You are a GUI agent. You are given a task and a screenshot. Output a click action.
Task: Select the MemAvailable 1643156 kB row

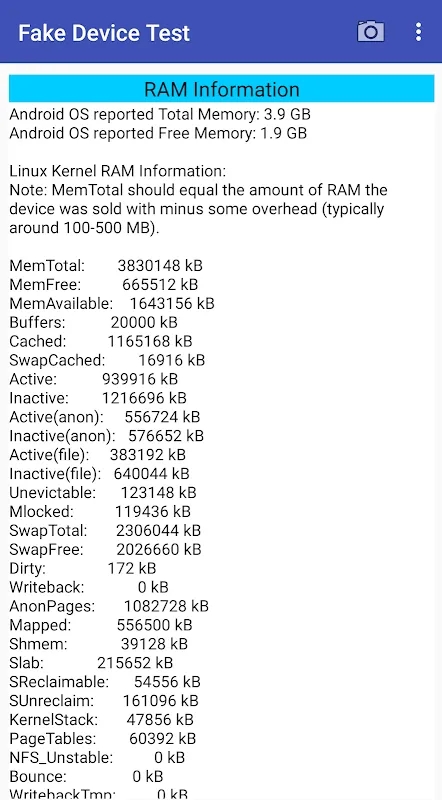point(112,304)
